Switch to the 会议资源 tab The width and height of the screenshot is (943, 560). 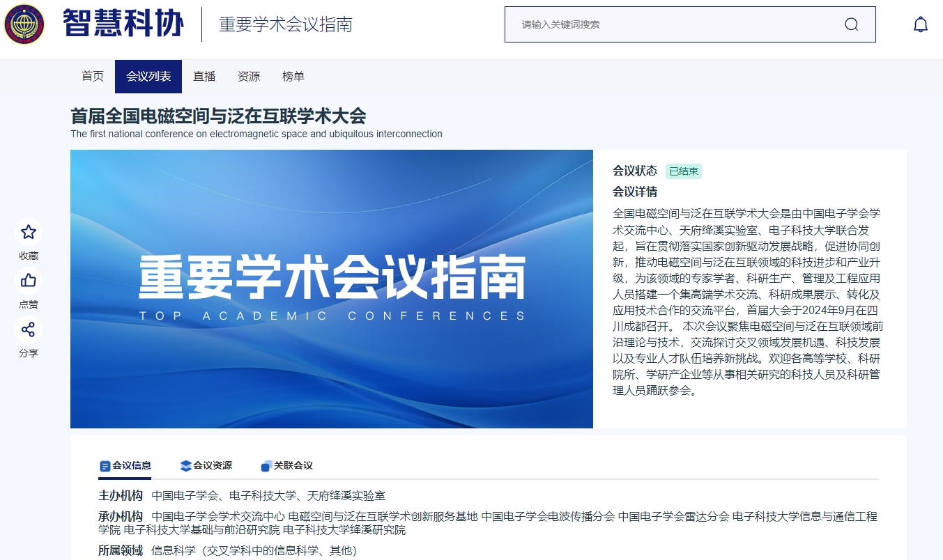tap(206, 466)
